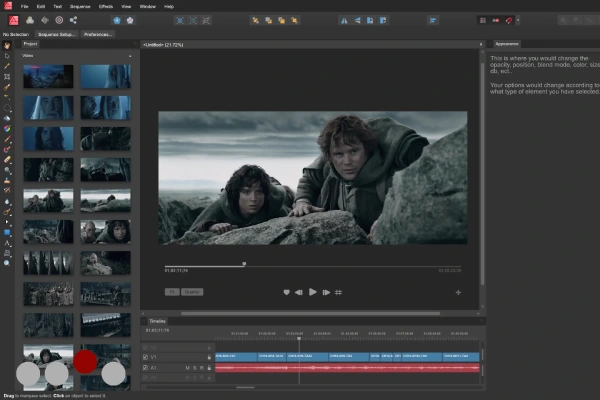Select the Crop tool
The width and height of the screenshot is (600, 400).
click(x=7, y=77)
